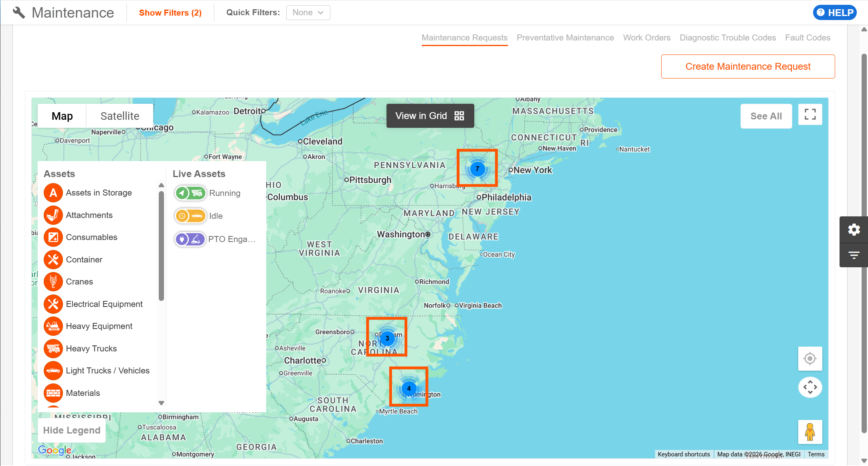This screenshot has height=466, width=868.
Task: Click Create Maintenance Request button
Action: (748, 67)
